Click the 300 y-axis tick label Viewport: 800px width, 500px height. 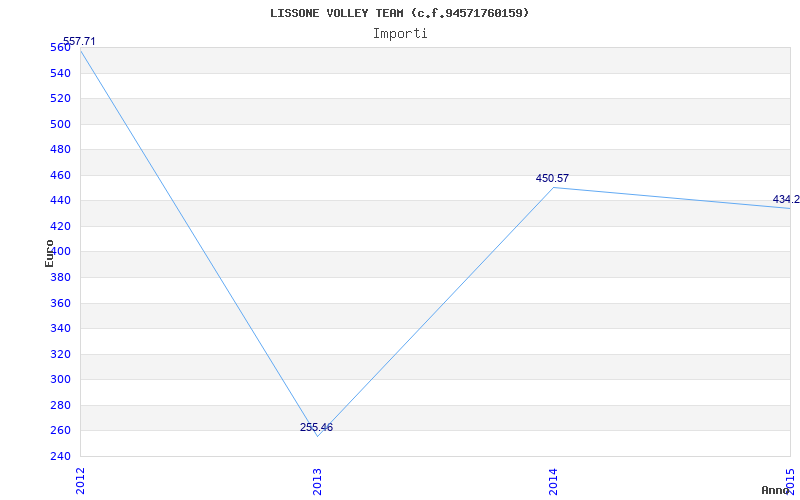click(x=61, y=380)
